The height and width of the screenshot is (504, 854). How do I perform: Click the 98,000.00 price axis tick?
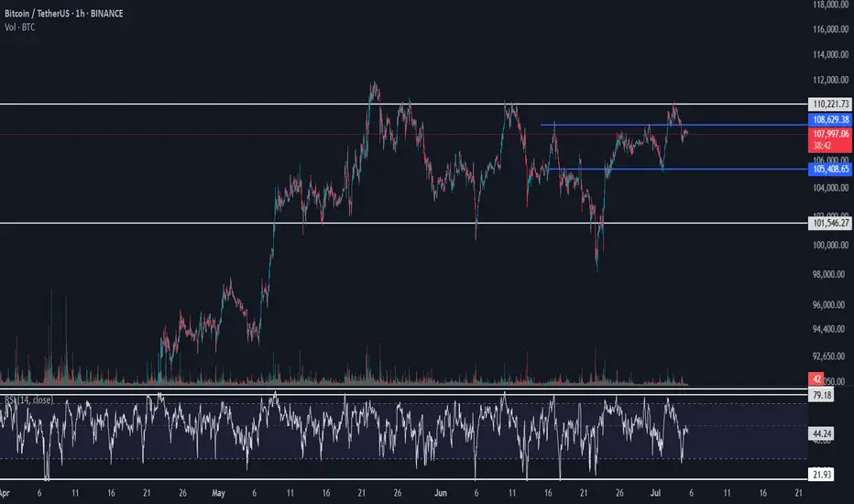[x=828, y=275]
